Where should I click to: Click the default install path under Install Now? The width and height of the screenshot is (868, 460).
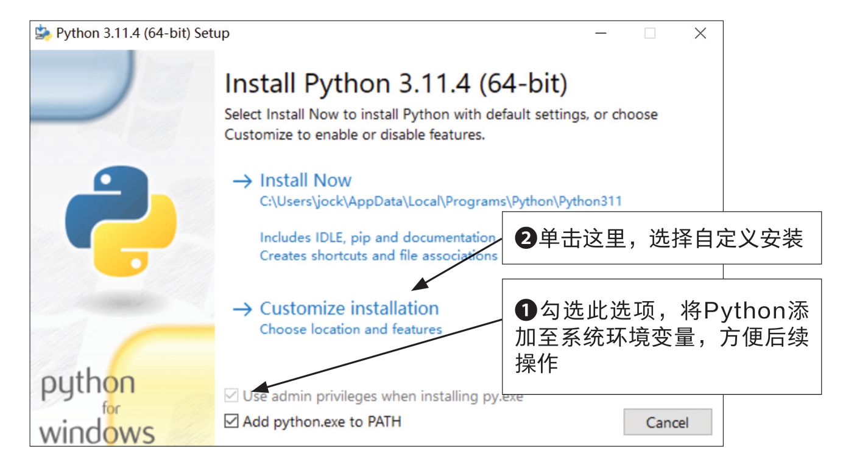(x=440, y=201)
